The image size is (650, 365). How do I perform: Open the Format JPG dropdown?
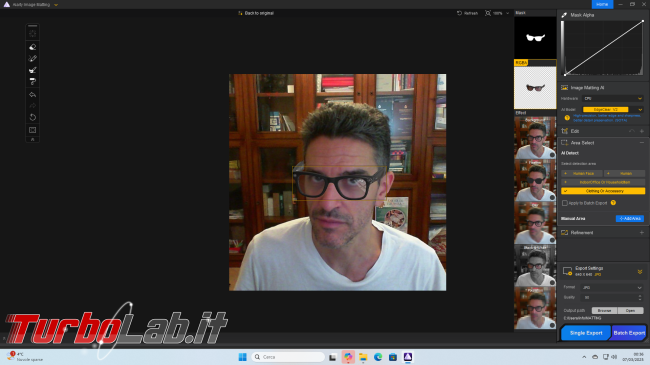612,287
